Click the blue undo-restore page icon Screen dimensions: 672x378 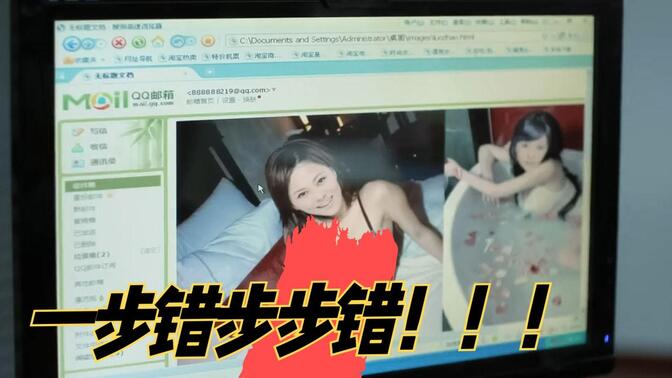tap(178, 41)
